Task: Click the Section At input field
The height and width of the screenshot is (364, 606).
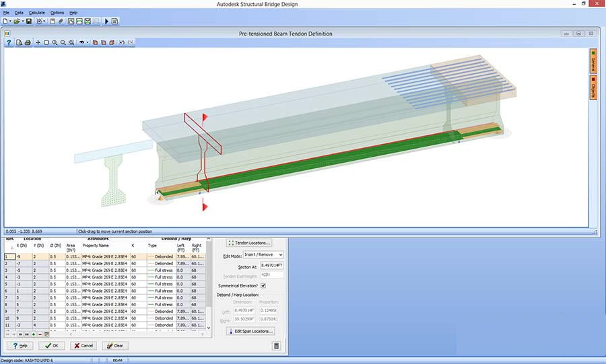Action: 272,266
